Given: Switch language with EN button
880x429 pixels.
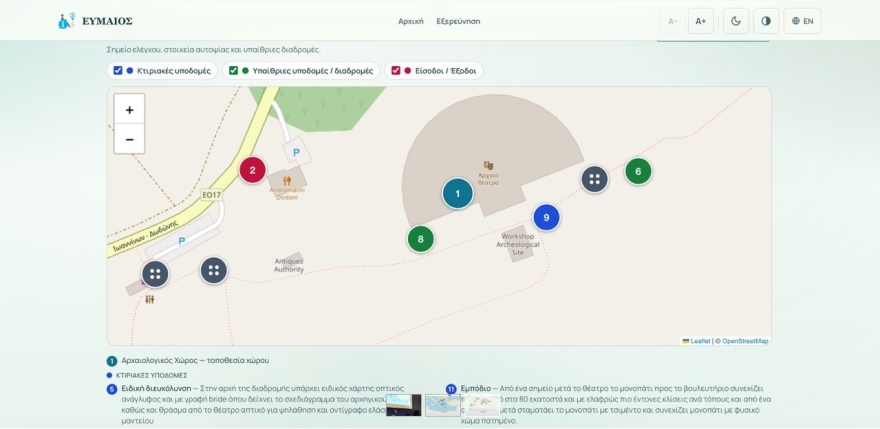Looking at the screenshot, I should coord(802,21).
